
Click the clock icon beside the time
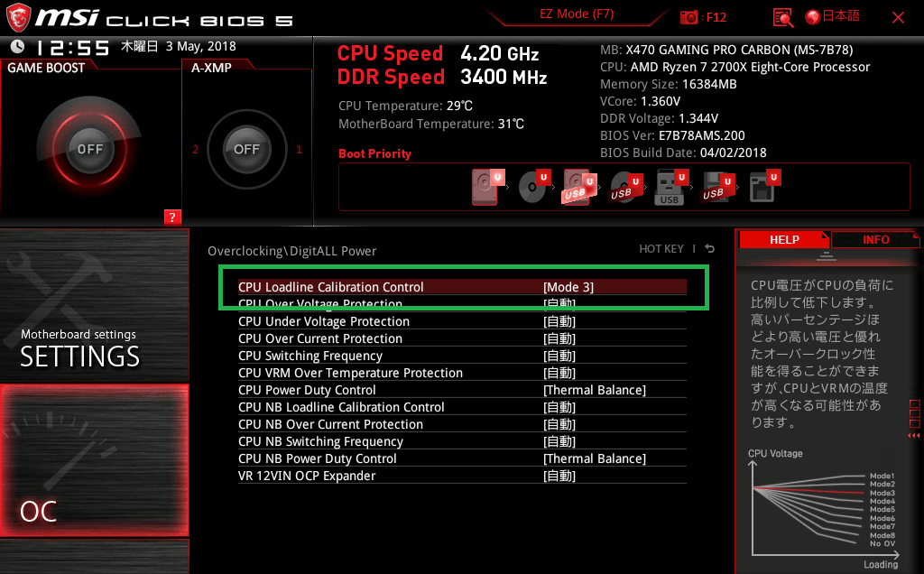pyautogui.click(x=18, y=46)
